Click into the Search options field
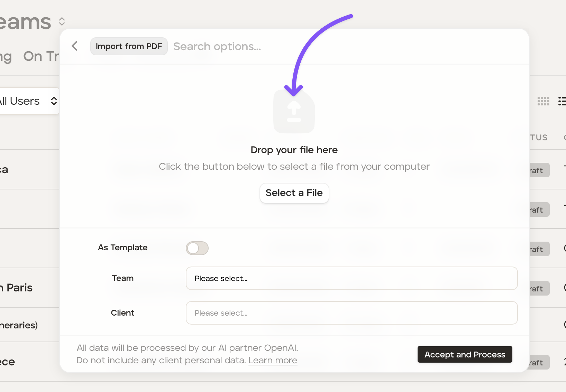Viewport: 566px width, 392px height. (x=277, y=46)
